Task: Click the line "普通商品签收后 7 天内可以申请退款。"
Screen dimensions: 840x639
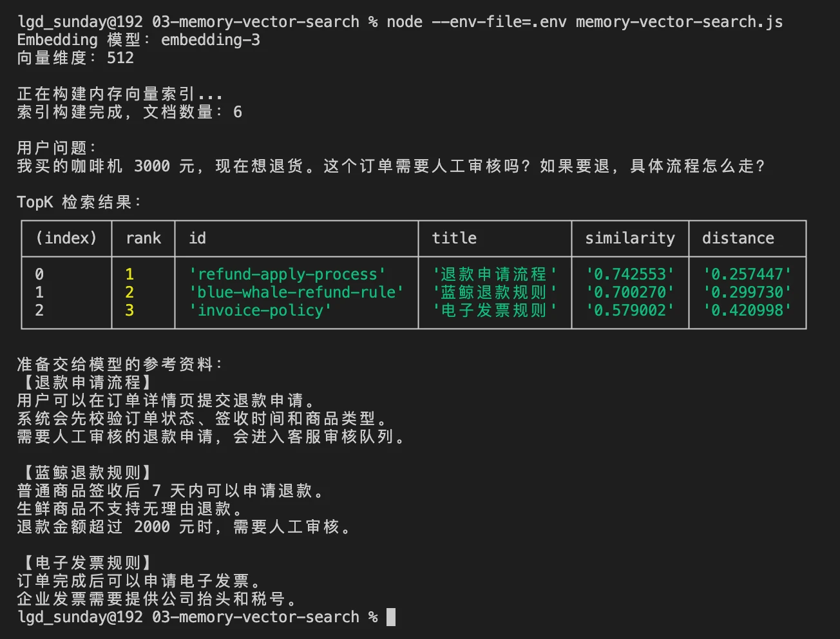Action: 170,491
